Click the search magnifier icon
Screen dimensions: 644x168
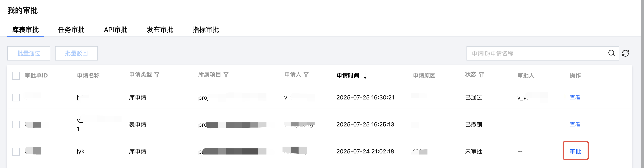click(611, 53)
